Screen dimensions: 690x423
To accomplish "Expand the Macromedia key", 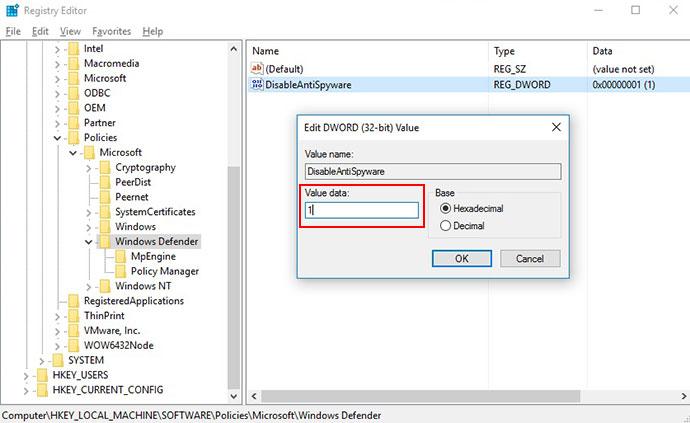I will pos(57,64).
